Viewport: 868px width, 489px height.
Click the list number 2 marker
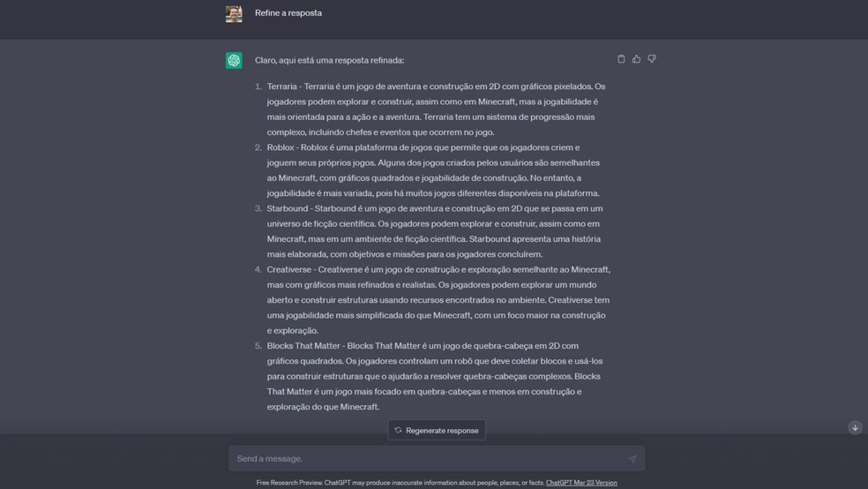click(258, 147)
